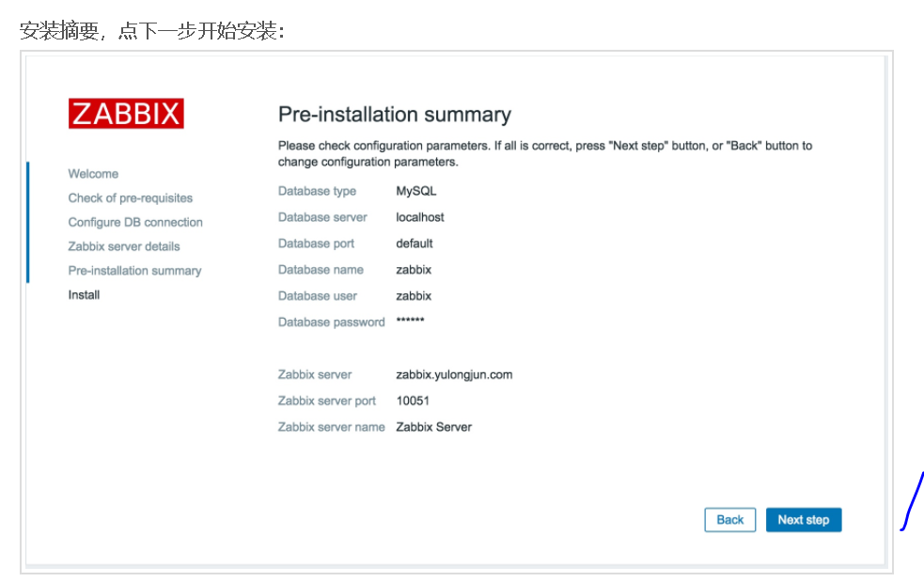The height and width of the screenshot is (582, 924).
Task: Select Check of pre-requisites step
Action: pos(131,198)
